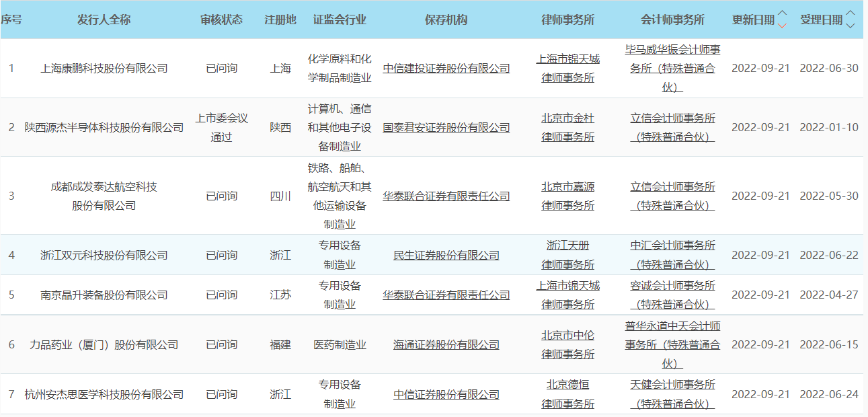Open accounting firm link 普华永道中天会计师事务所
868x417 pixels.
click(x=673, y=344)
